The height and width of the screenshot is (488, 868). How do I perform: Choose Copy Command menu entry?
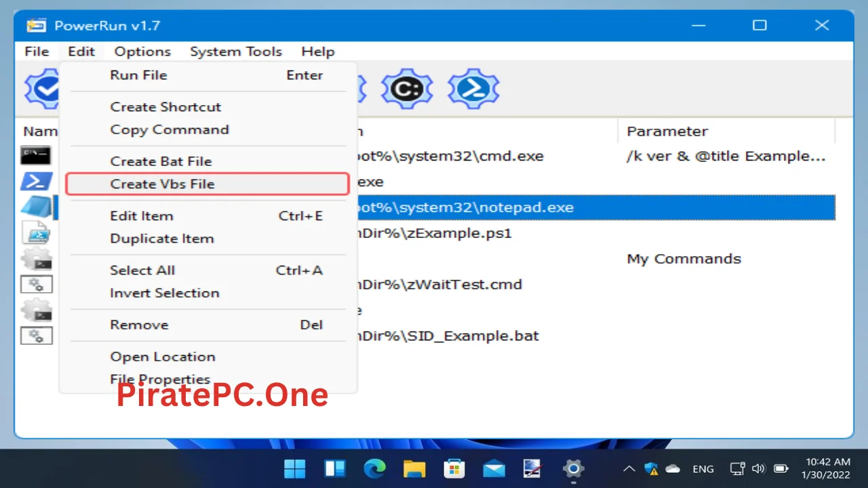[x=208, y=129]
